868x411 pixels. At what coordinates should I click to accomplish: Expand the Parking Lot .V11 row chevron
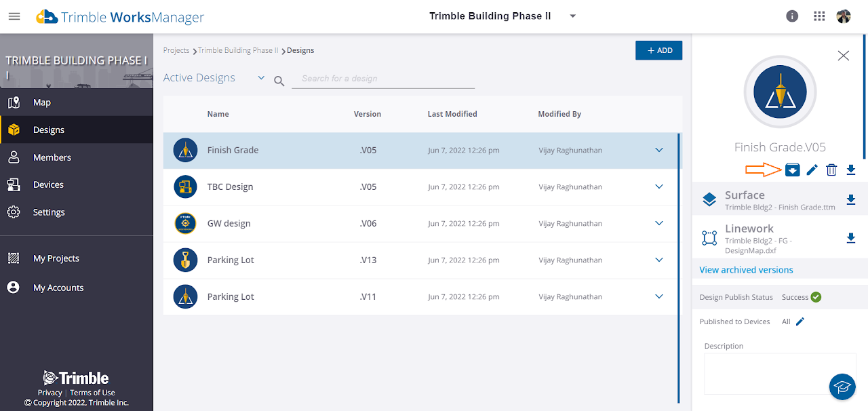click(x=659, y=296)
